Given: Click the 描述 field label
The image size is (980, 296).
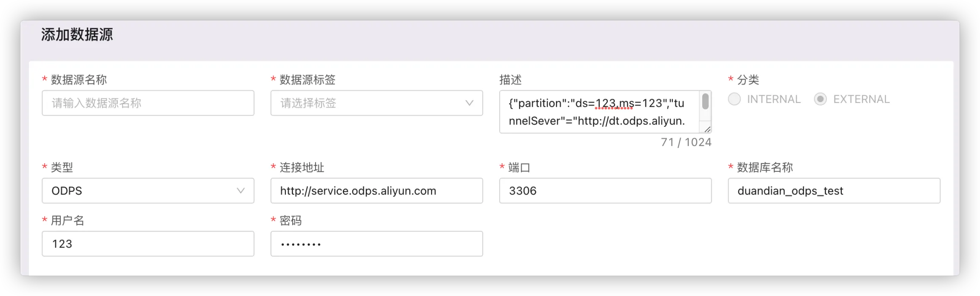Looking at the screenshot, I should [x=510, y=80].
